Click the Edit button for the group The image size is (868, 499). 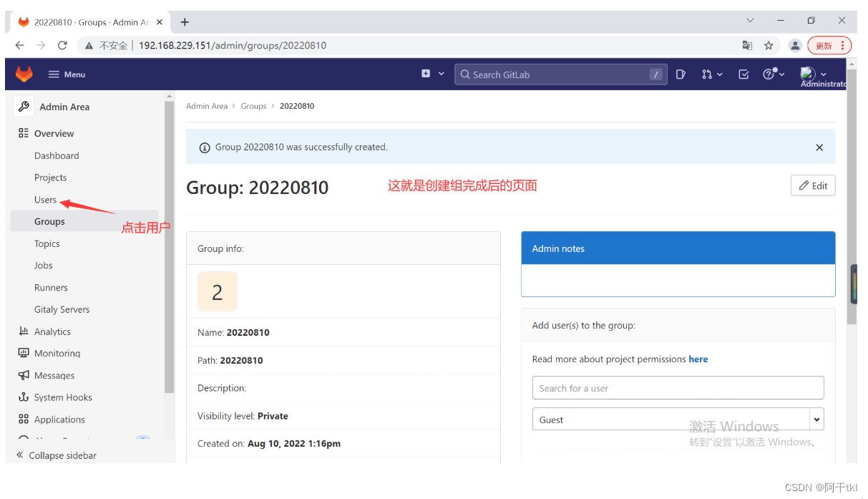tap(813, 185)
